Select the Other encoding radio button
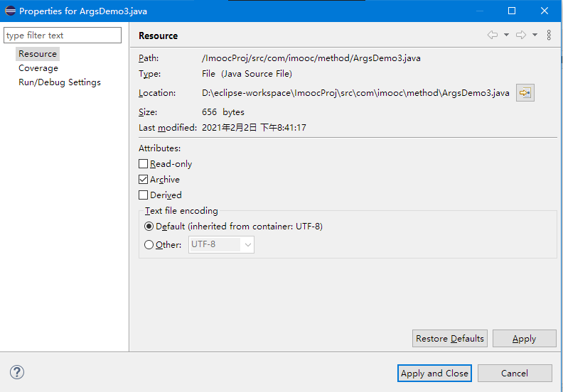Screen dimensions: 563x392 (149, 245)
